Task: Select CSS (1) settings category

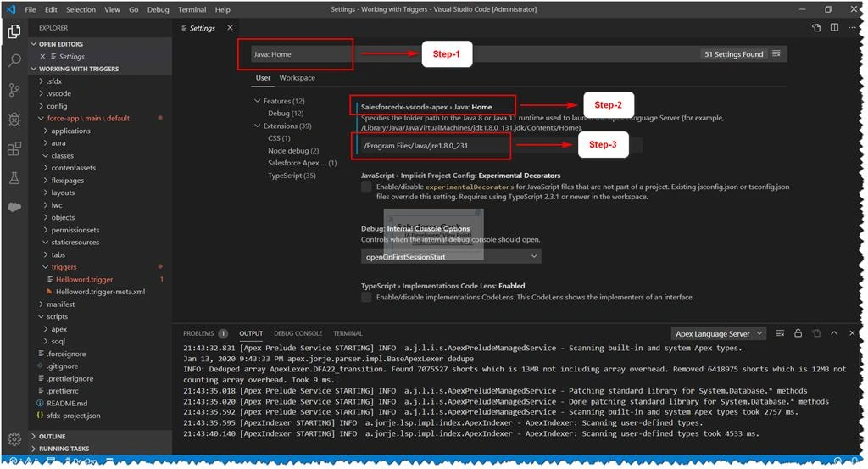Action: (279, 138)
